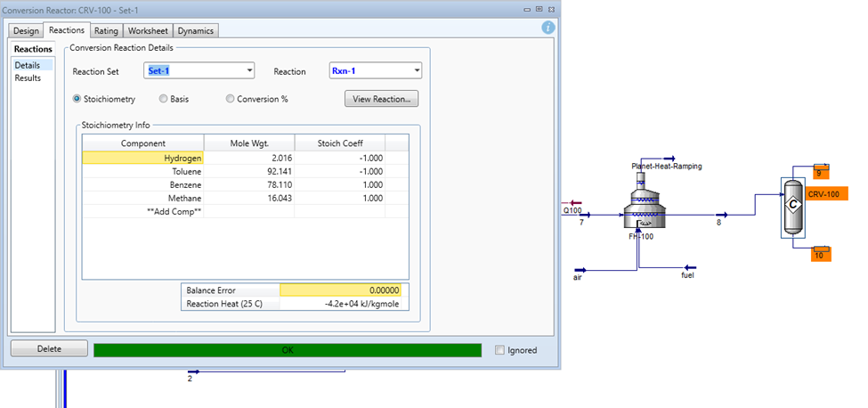Click Benzene's stoich coeff 1.000
The width and height of the screenshot is (868, 408).
click(339, 184)
